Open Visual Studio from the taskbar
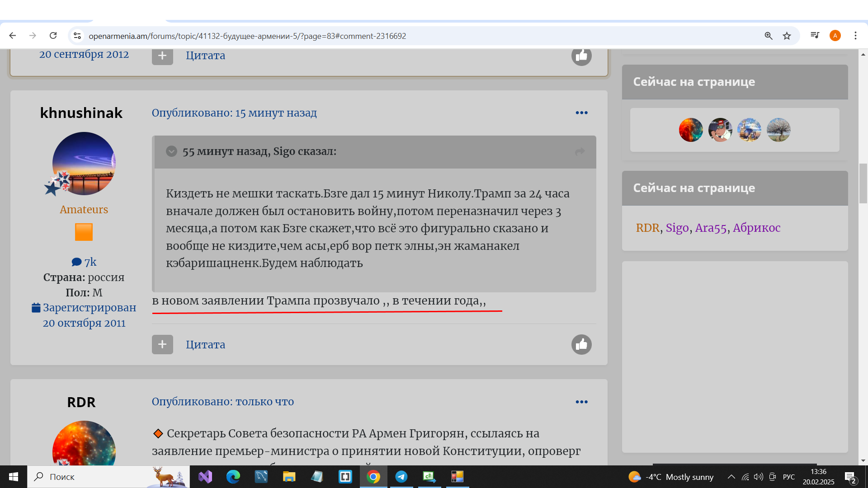 point(205,477)
